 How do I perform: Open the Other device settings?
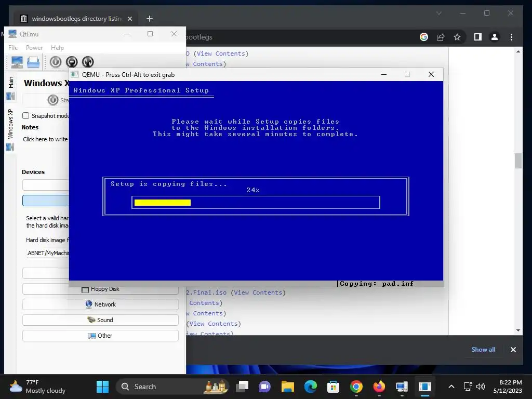pos(100,336)
